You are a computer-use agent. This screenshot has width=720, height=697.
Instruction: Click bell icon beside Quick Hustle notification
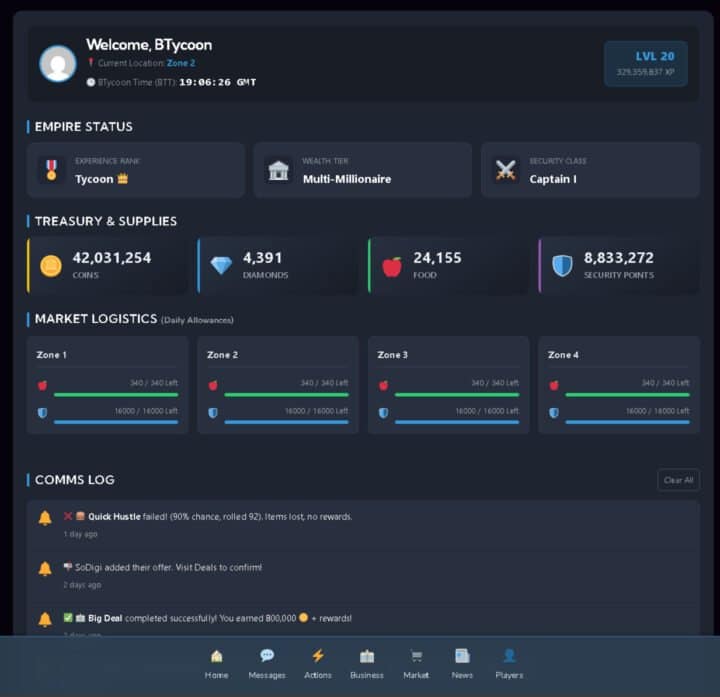pos(44,518)
